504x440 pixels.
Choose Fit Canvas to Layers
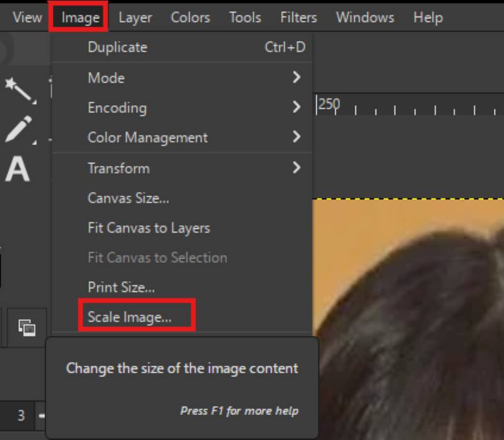(182, 228)
